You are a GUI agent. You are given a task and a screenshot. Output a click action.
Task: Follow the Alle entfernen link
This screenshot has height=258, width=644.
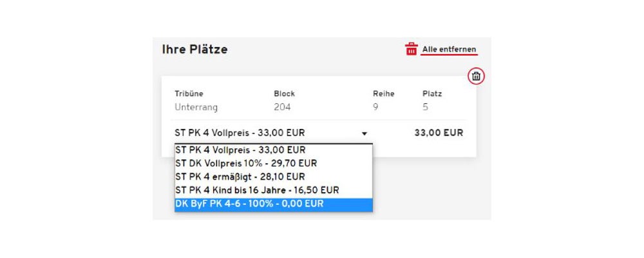(x=449, y=50)
